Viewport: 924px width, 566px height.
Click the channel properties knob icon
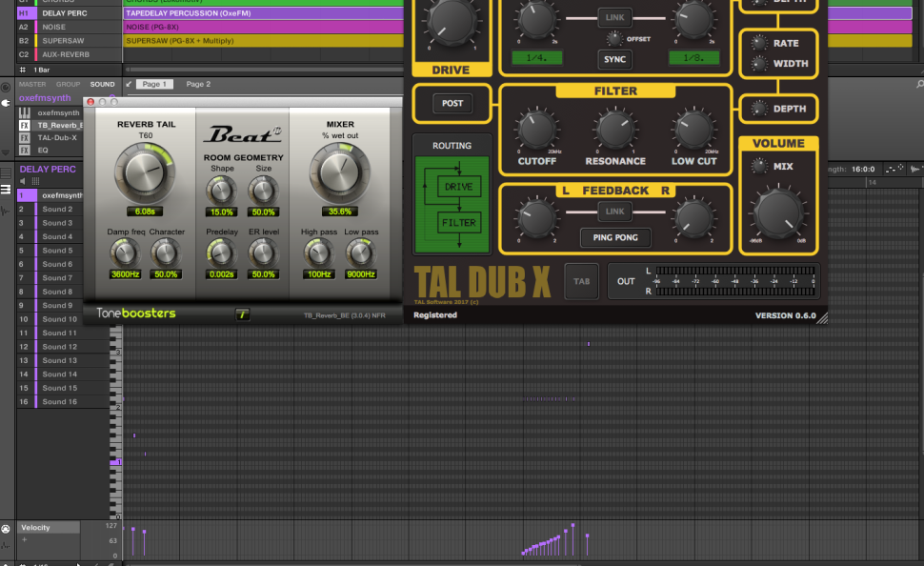pos(6,88)
